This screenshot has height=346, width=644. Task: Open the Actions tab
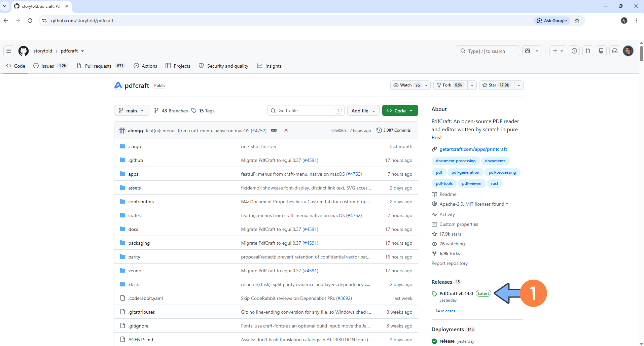[x=145, y=66]
